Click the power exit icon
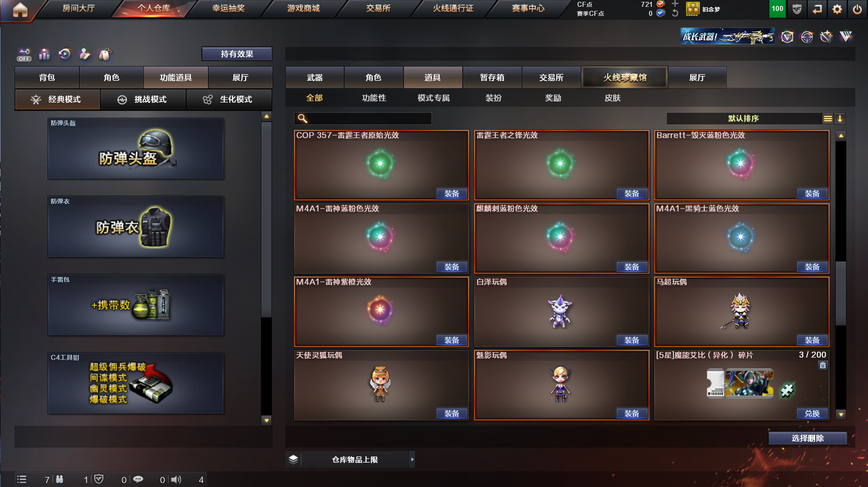This screenshot has height=487, width=868. tap(857, 9)
